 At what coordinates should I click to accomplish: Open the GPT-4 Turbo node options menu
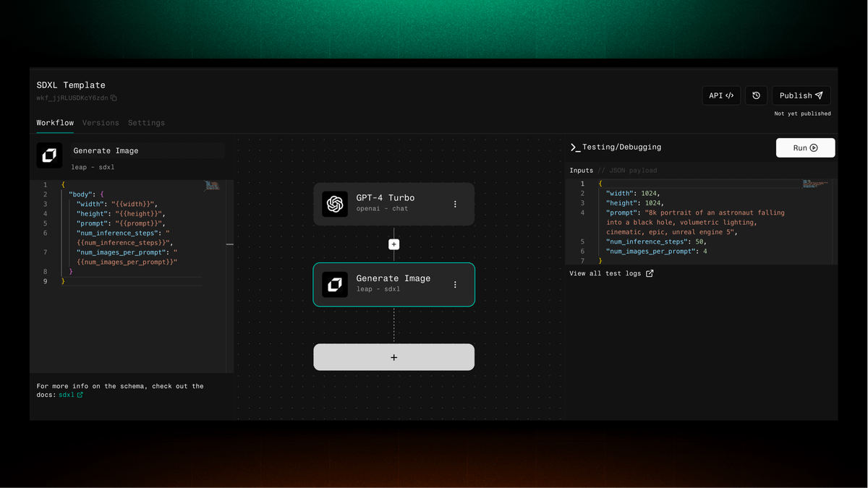(x=455, y=204)
